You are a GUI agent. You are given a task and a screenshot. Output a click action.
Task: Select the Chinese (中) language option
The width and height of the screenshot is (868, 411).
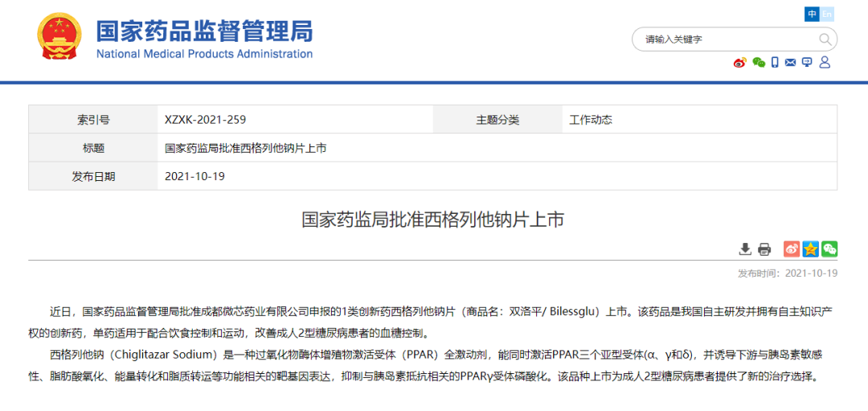point(812,14)
